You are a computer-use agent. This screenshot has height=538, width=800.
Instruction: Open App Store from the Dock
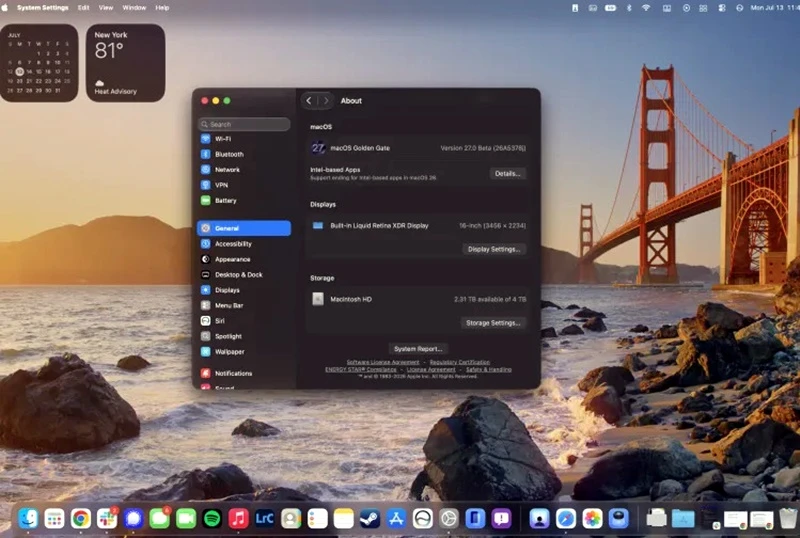[396, 519]
